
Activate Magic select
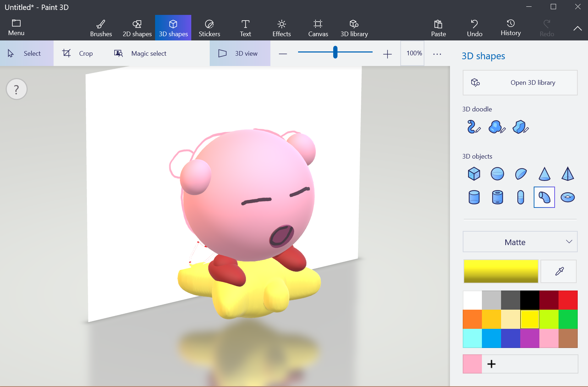point(140,53)
